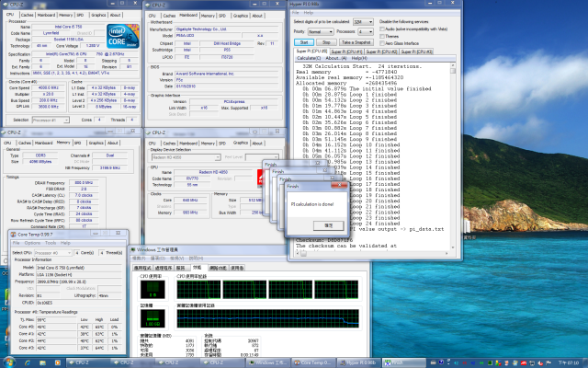Open the Help menu in Hyper PI menu bar
This screenshot has width=588, height=368.
(x=309, y=13)
